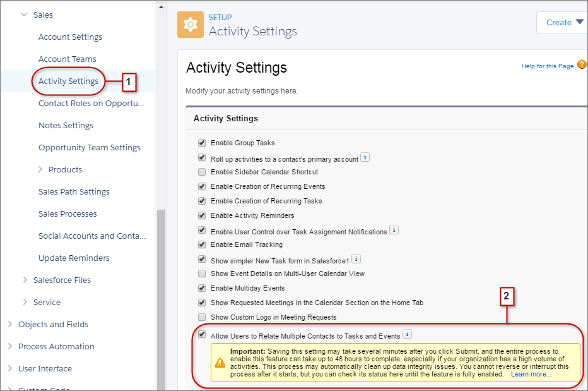Uncheck Enable Multiday Events
This screenshot has height=391, width=588.
(x=202, y=287)
